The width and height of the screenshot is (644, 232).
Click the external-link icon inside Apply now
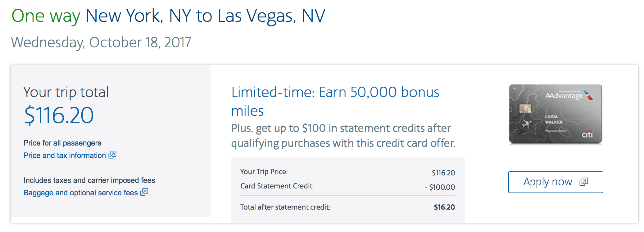pyautogui.click(x=584, y=182)
